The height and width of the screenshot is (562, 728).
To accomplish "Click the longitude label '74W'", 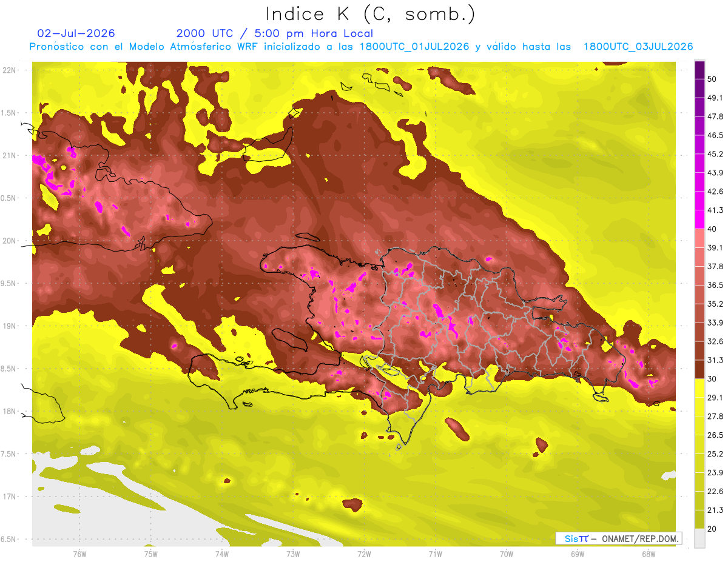I will click(221, 554).
